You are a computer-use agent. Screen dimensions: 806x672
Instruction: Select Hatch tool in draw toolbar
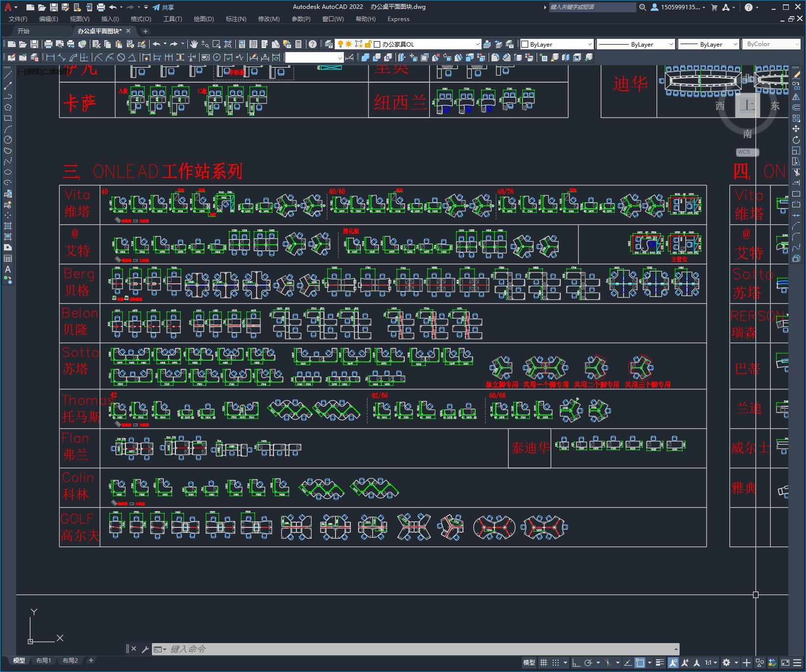pyautogui.click(x=8, y=226)
